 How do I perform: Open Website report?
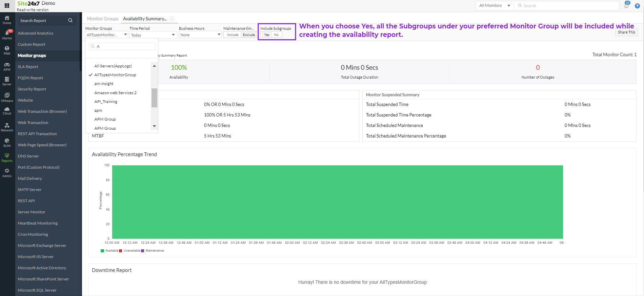click(x=25, y=100)
